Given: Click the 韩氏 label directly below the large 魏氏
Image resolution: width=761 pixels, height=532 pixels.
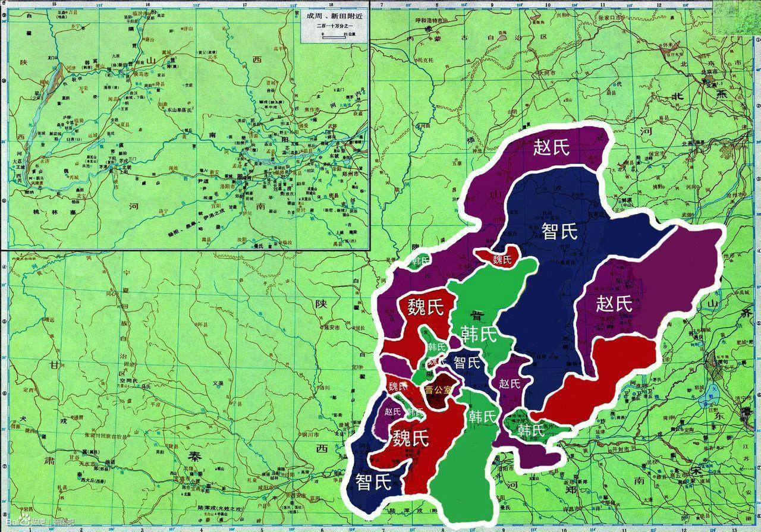Looking at the screenshot, I should [436, 347].
